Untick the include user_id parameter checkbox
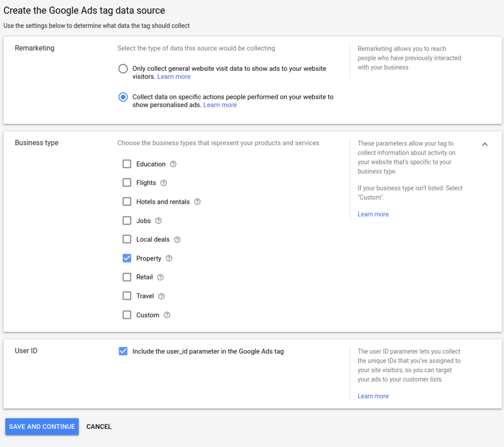504x447 pixels. click(x=123, y=351)
